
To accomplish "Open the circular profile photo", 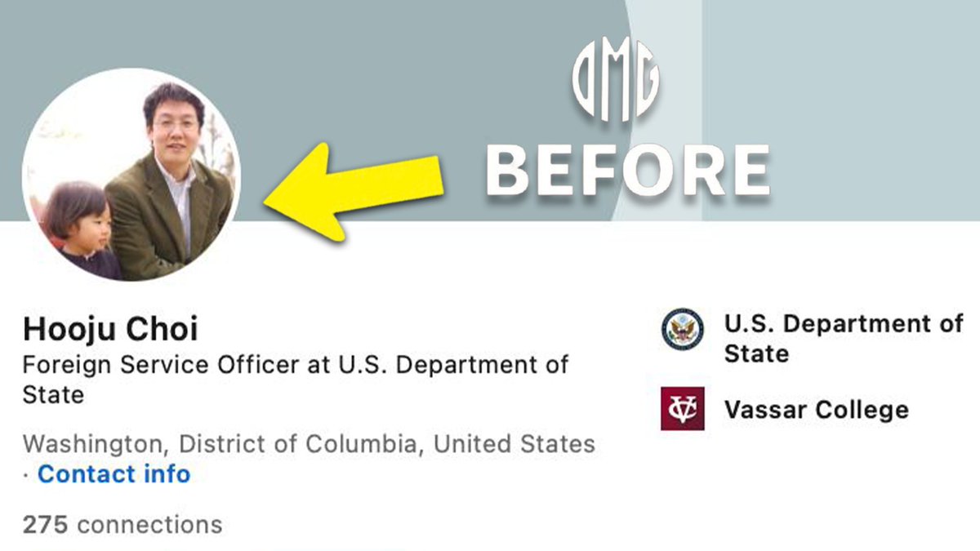I will click(131, 174).
